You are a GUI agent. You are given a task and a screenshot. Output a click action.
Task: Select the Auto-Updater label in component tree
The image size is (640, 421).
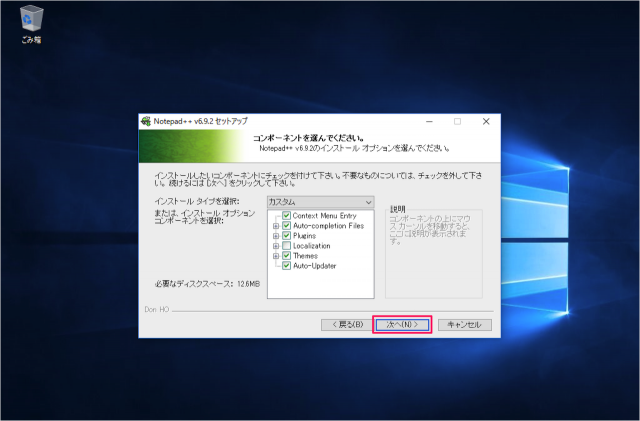314,266
